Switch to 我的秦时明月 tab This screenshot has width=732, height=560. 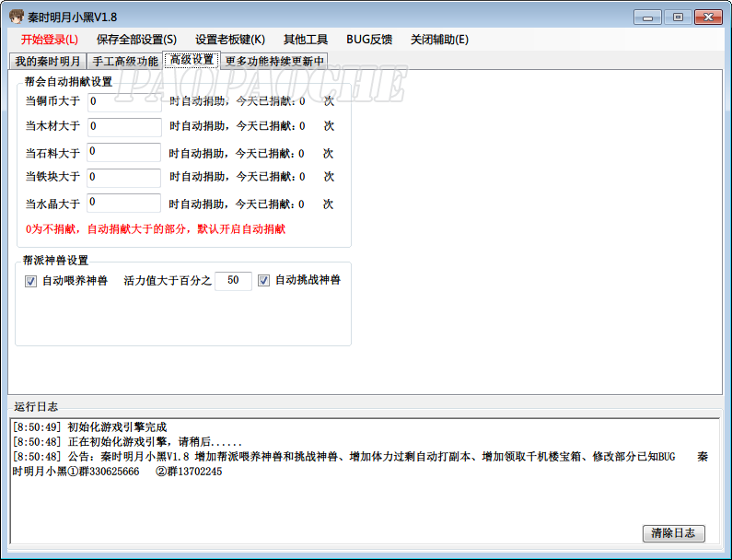coord(48,61)
